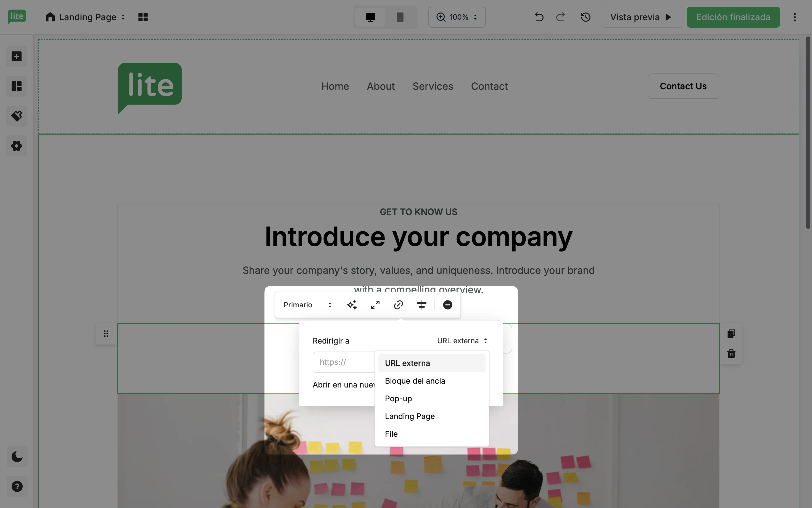812x508 pixels.
Task: Select URL externa option
Action: pyautogui.click(x=432, y=363)
